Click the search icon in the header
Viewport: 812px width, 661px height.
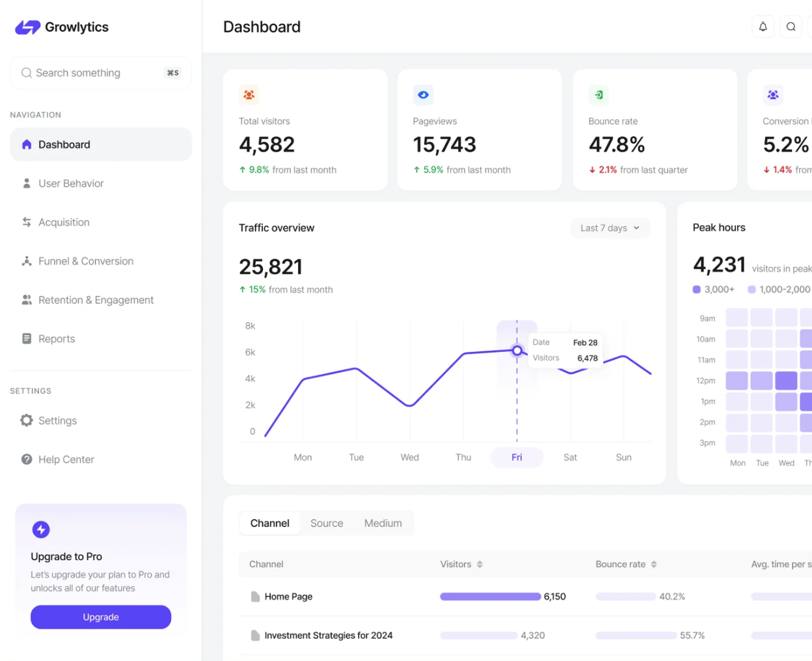coord(791,27)
